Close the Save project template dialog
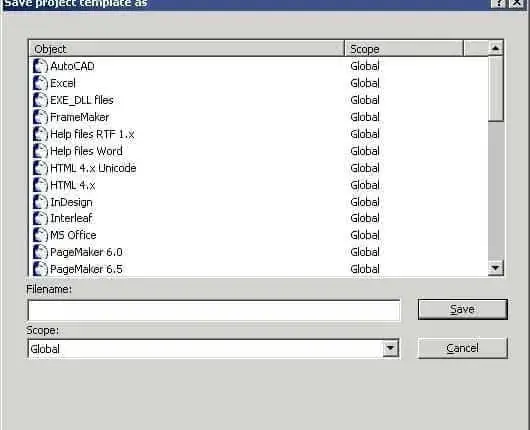Image resolution: width=530 pixels, height=430 pixels. pos(517,3)
